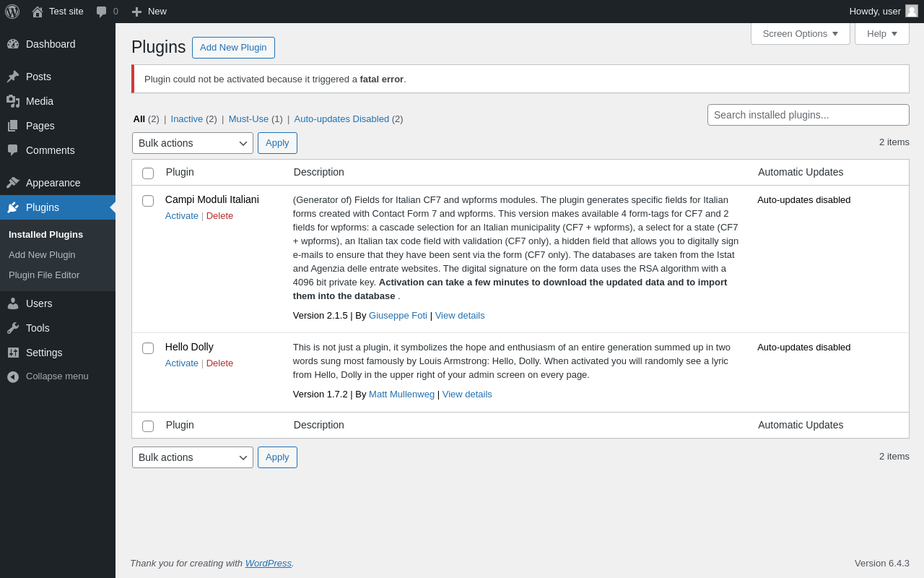Toggle the select-all checkbox in the table header
924x578 pixels.
(148, 173)
